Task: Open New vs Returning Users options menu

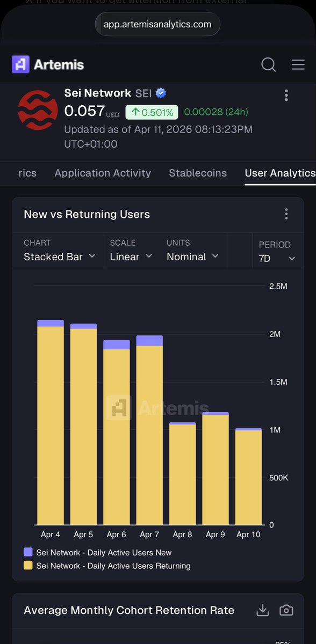Action: point(286,214)
